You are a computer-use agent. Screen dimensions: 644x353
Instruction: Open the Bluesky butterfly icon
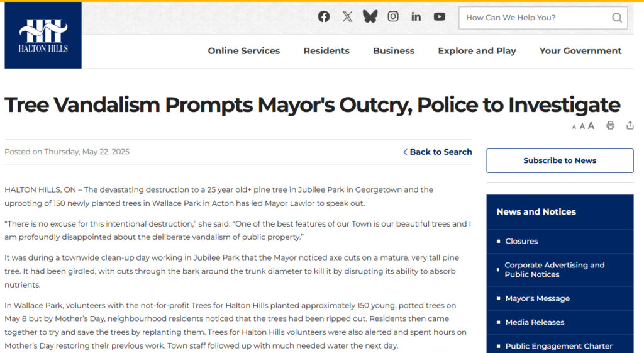click(370, 16)
